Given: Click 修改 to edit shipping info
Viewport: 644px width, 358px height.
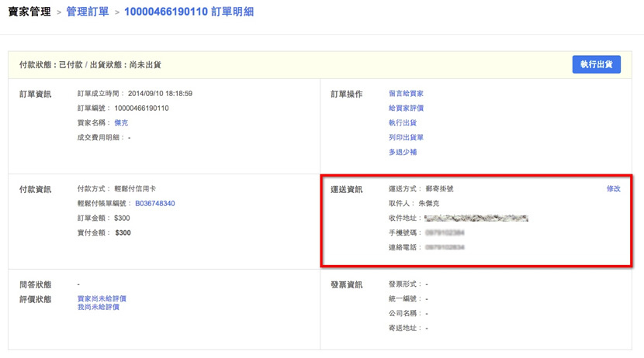Looking at the screenshot, I should click(613, 188).
